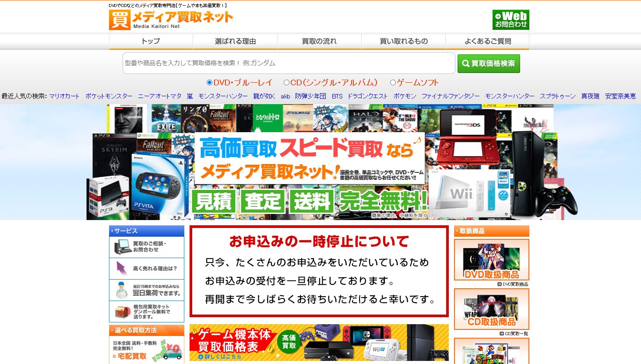Viewport: 641px width, 364px height.
Task: Open the DVD取扱商品 thumbnail
Action: [x=491, y=260]
